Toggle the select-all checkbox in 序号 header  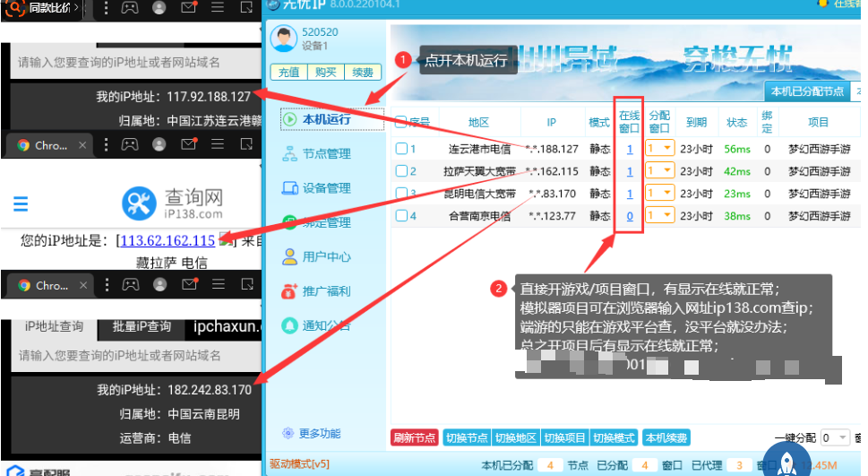click(400, 123)
